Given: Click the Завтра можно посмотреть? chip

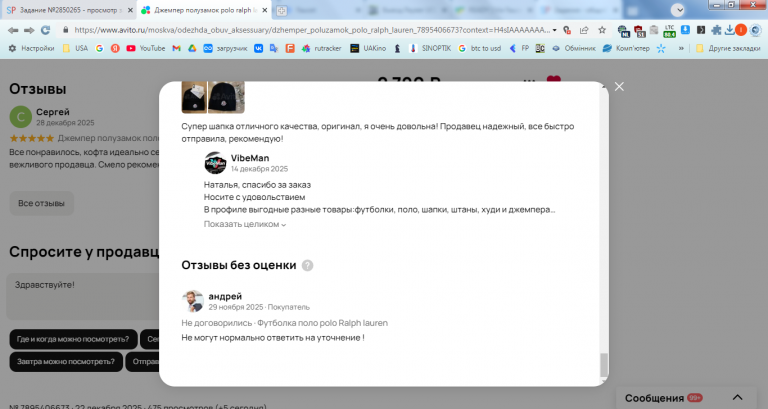Looking at the screenshot, I should click(x=66, y=361).
